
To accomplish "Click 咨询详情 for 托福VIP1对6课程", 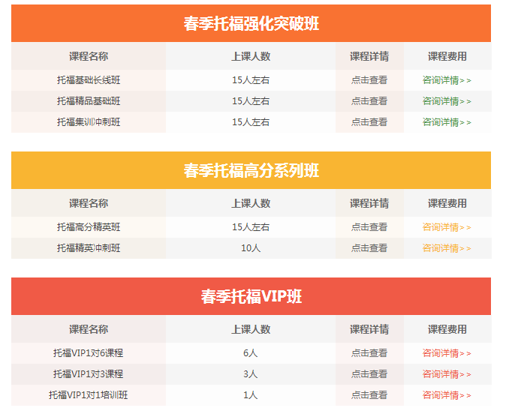I will pyautogui.click(x=447, y=352).
